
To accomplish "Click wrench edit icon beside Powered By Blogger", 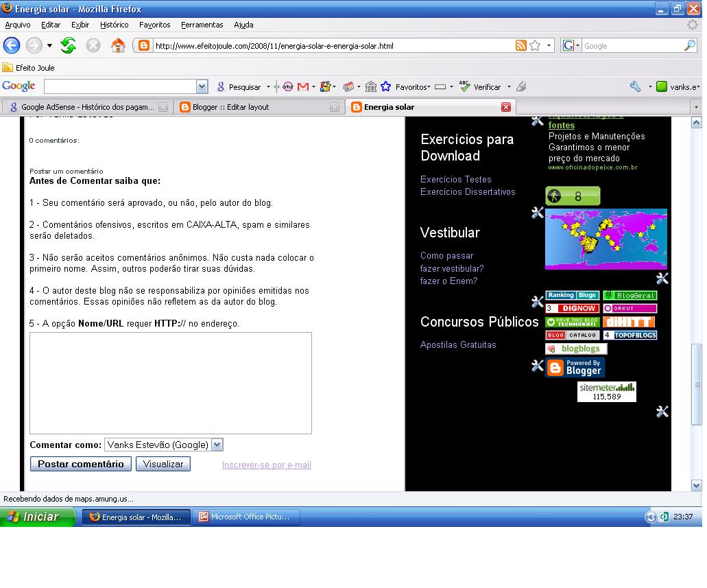I will pyautogui.click(x=537, y=366).
